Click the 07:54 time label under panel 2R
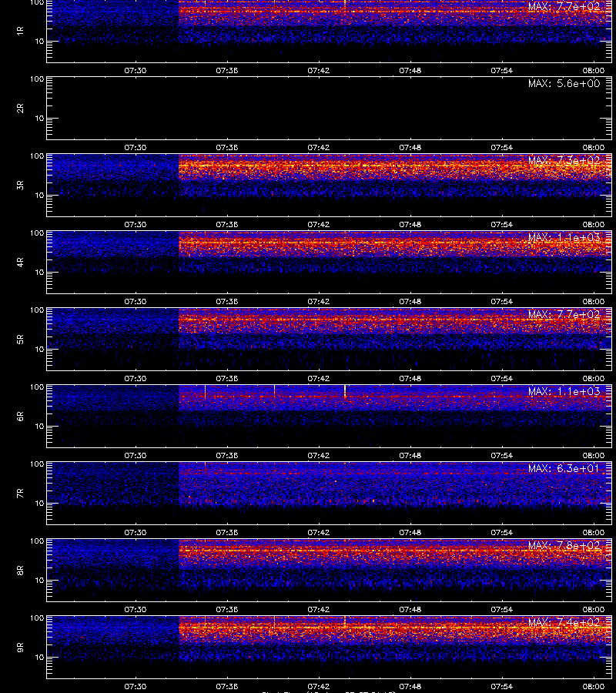Screen dimensions: 616x693 pyautogui.click(x=501, y=148)
